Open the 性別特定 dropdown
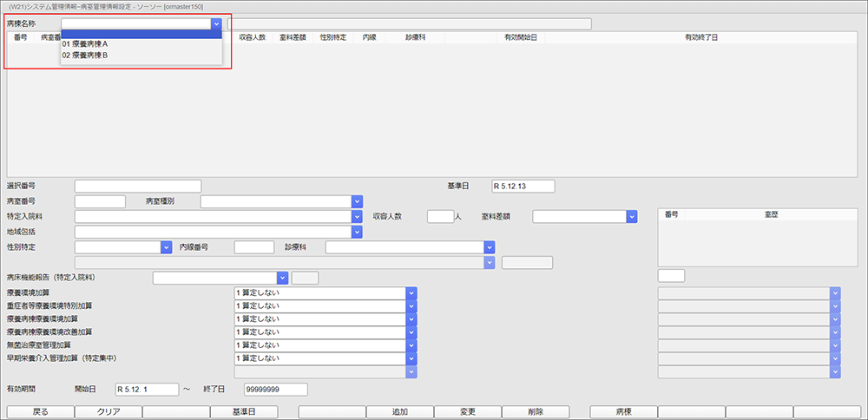 click(167, 247)
